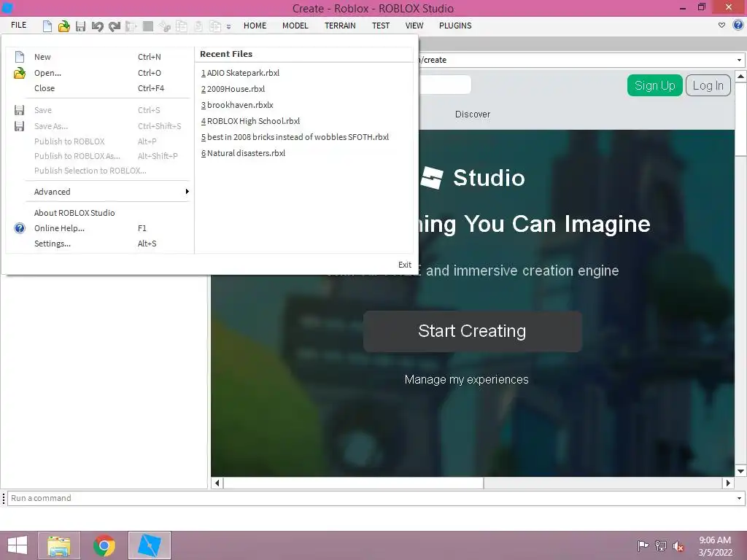Expand the Advanced submenu
Viewport: 747px width, 560px height.
[100, 192]
